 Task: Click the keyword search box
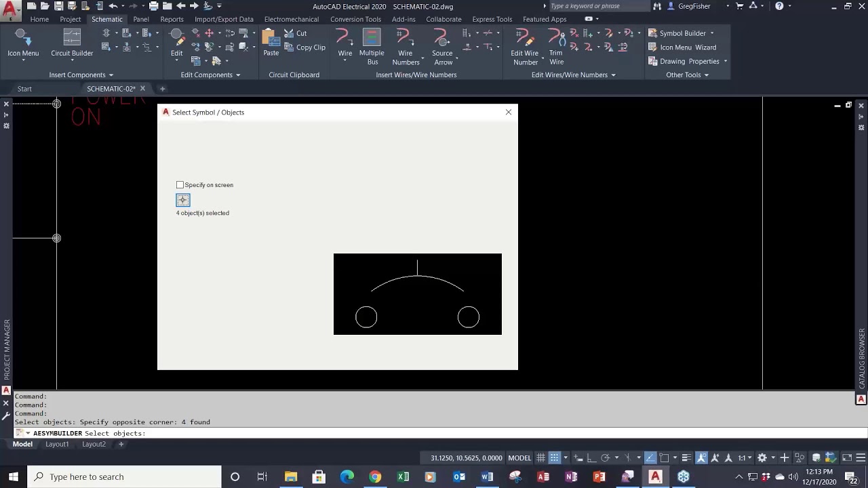(x=597, y=6)
